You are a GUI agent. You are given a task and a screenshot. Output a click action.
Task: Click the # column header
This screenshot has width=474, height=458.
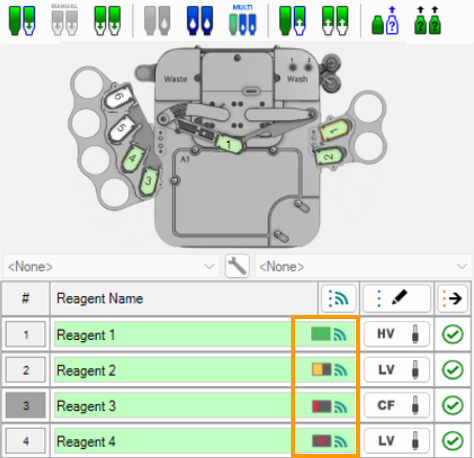point(26,298)
